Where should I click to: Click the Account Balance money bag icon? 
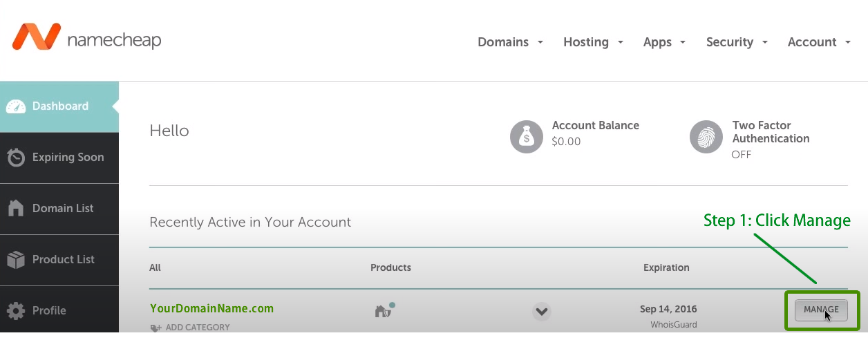(527, 137)
